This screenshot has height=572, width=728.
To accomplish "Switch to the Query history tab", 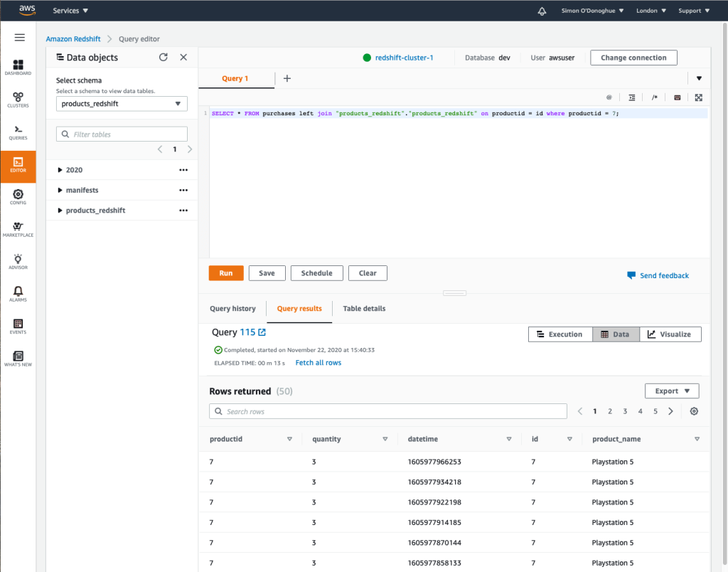I will tap(232, 309).
